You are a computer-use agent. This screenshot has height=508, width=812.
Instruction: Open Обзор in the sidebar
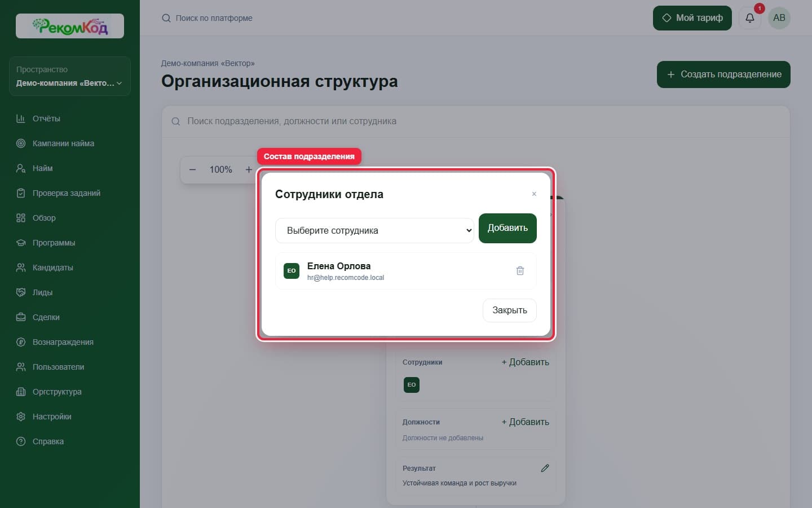pyautogui.click(x=70, y=218)
